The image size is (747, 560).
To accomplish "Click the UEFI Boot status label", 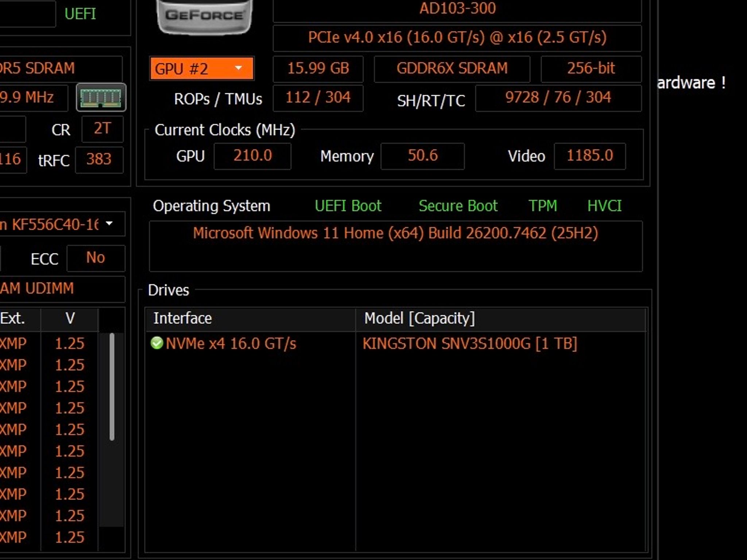I will tap(348, 206).
